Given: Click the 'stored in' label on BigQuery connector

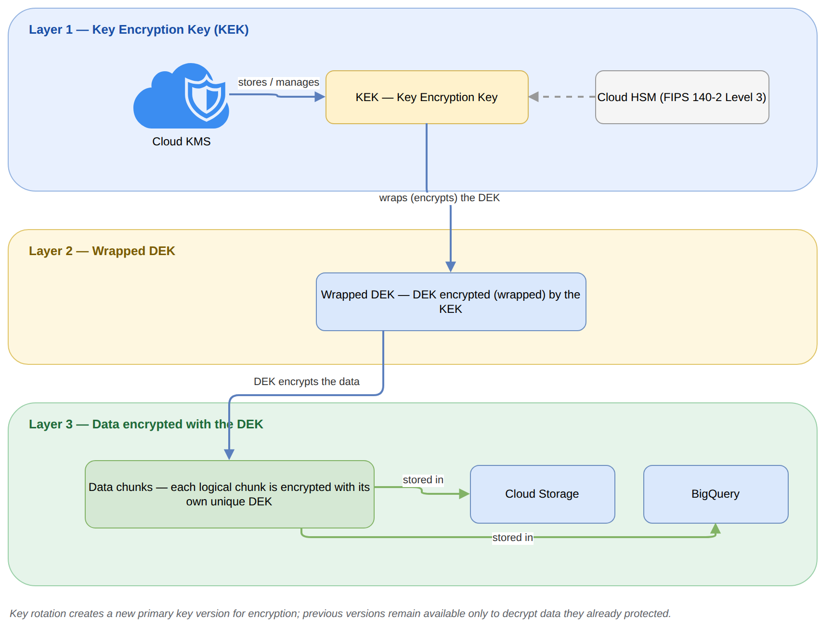Looking at the screenshot, I should point(512,538).
